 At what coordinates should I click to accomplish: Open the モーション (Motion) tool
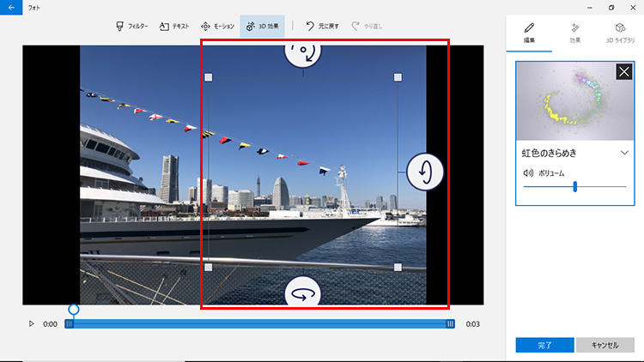(x=217, y=27)
